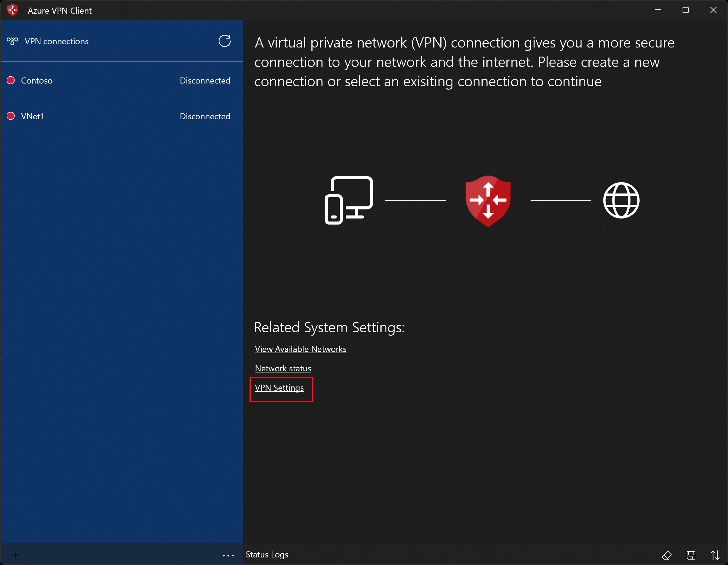Screen dimensions: 728x565
Task: Click the computer and phone device icon
Action: point(349,200)
